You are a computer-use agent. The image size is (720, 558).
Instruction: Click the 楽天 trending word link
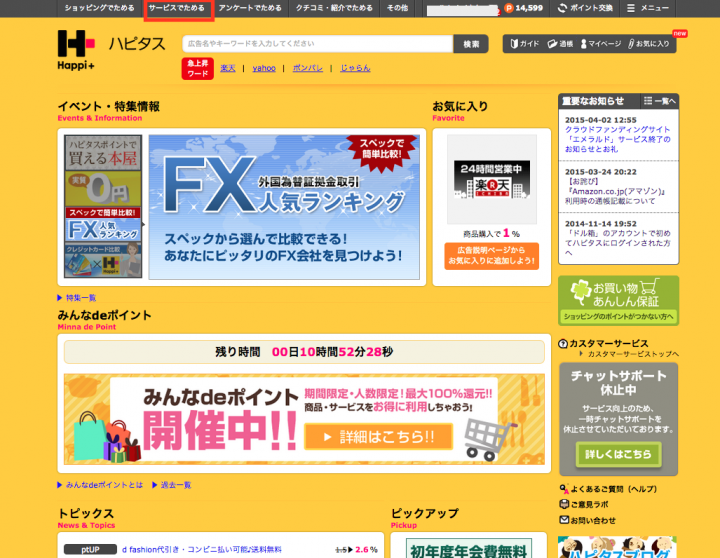(228, 68)
